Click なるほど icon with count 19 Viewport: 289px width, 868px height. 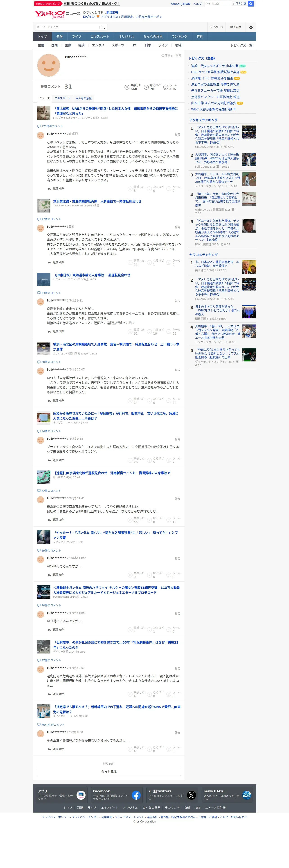tap(149, 332)
